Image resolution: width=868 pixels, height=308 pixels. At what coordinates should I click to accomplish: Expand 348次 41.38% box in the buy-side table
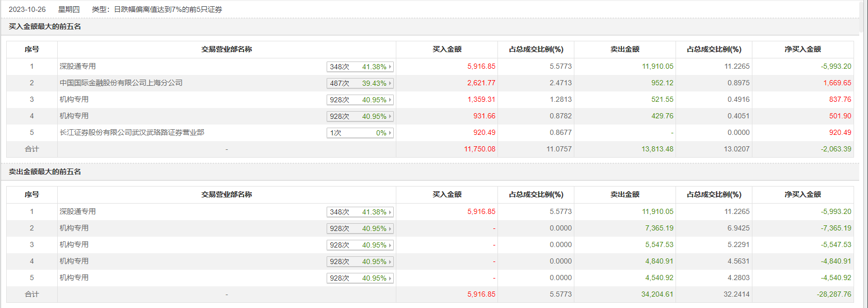tap(360, 67)
